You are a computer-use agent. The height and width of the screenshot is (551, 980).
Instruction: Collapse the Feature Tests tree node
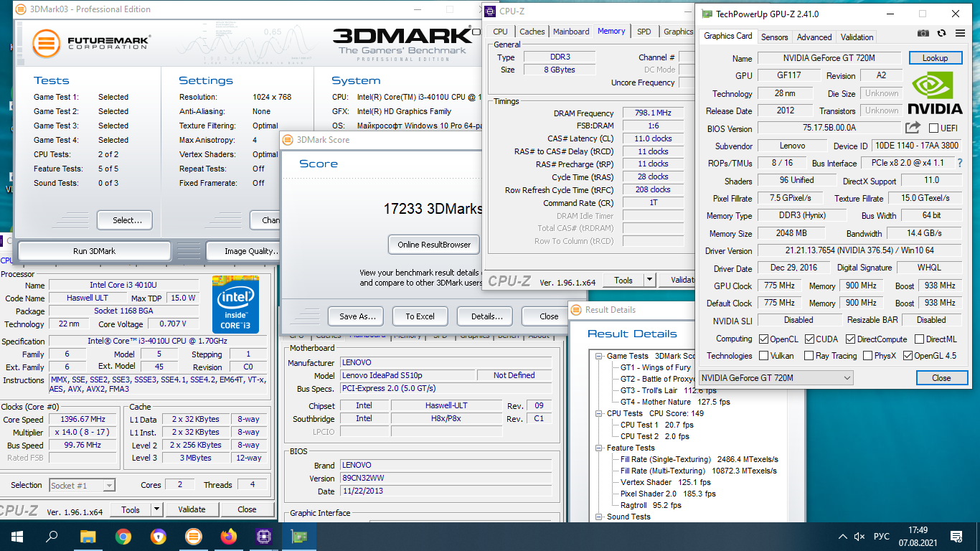tap(600, 448)
